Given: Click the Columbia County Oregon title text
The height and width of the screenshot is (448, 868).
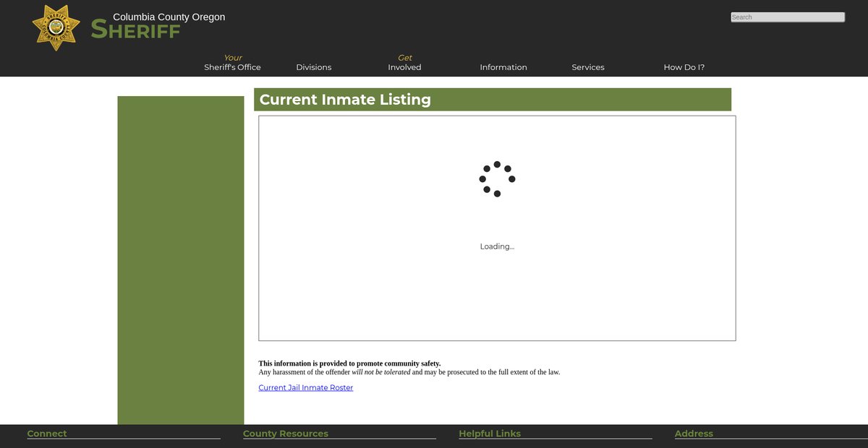Looking at the screenshot, I should (169, 17).
